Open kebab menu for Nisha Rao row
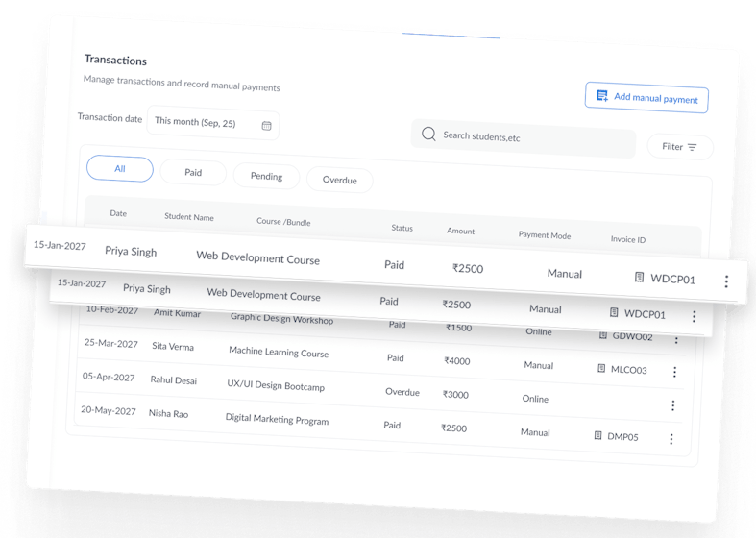This screenshot has width=756, height=538. coord(671,439)
